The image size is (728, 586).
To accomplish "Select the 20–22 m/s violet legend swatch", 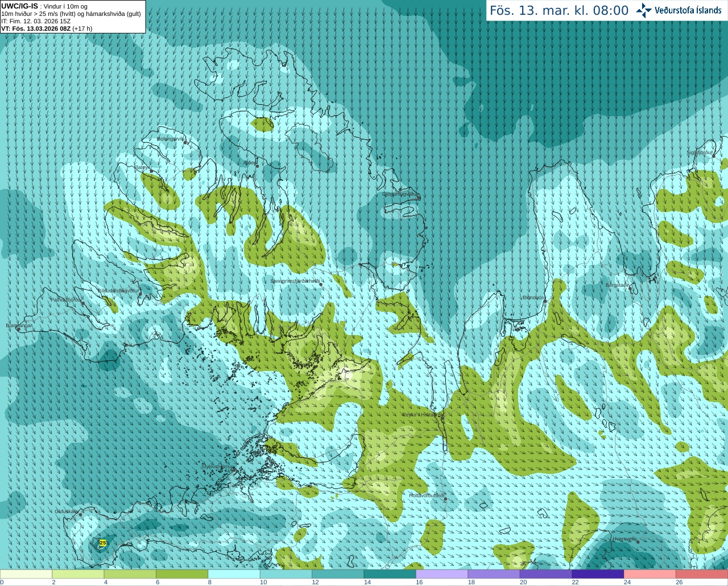I will 546,574.
